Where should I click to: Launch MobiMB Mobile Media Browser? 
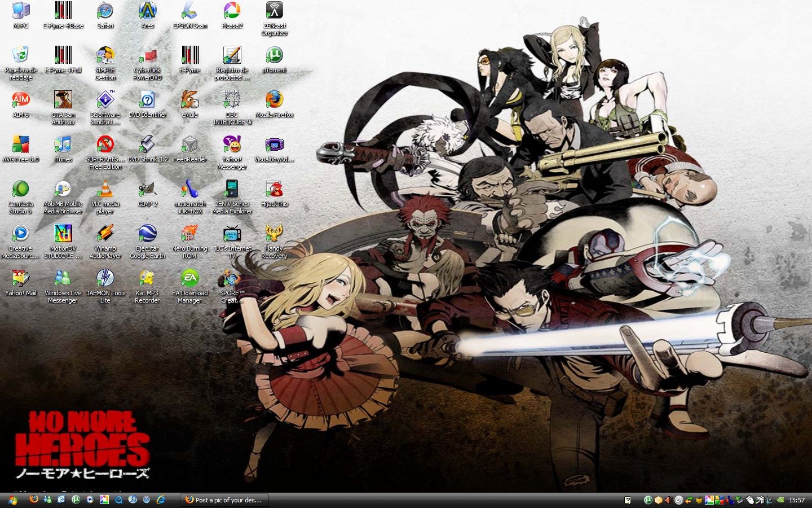click(x=63, y=197)
